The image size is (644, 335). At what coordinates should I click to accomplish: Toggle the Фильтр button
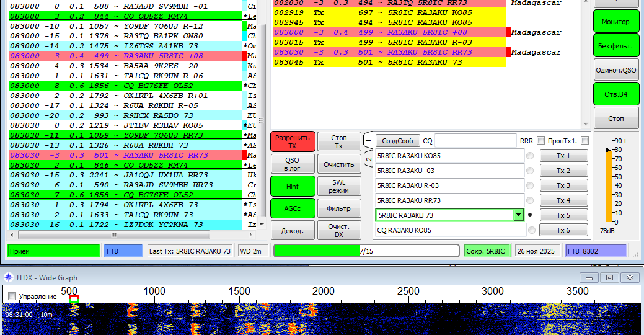339,208
